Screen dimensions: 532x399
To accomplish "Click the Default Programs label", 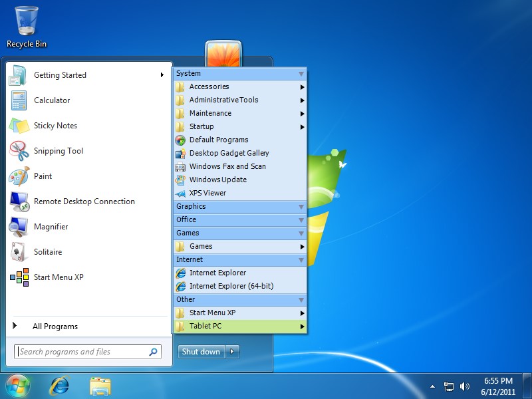I will 219,140.
